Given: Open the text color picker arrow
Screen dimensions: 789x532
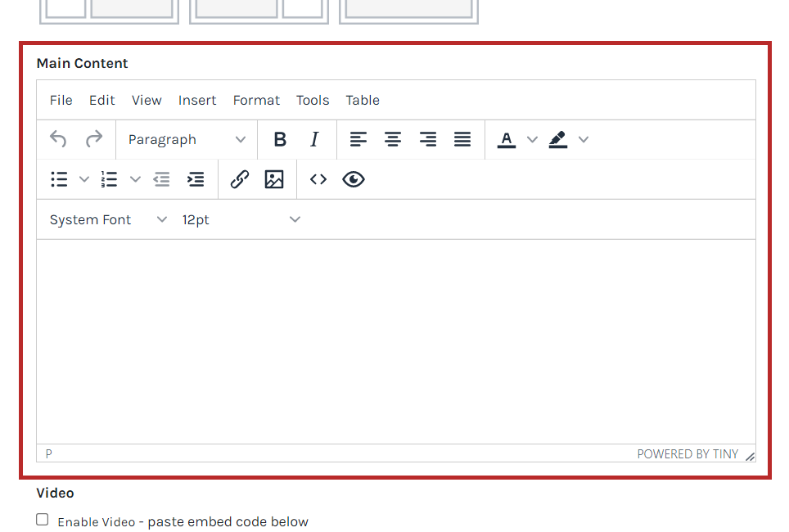Looking at the screenshot, I should click(x=532, y=139).
